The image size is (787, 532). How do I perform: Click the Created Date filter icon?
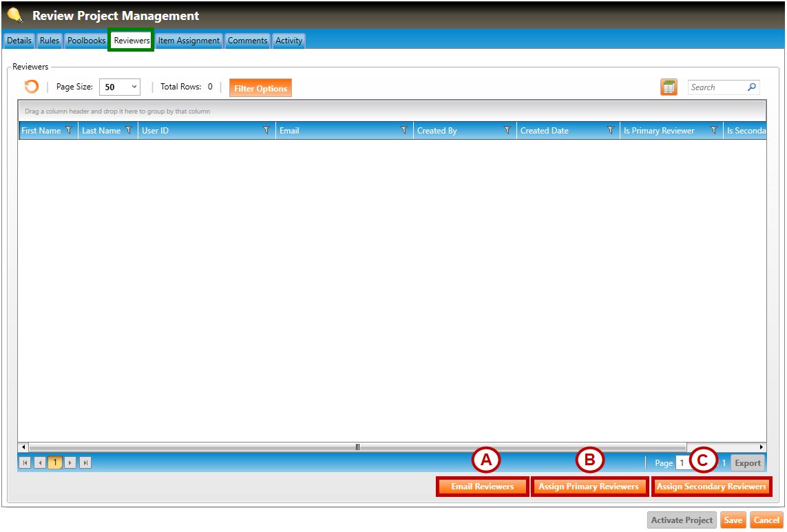[610, 131]
